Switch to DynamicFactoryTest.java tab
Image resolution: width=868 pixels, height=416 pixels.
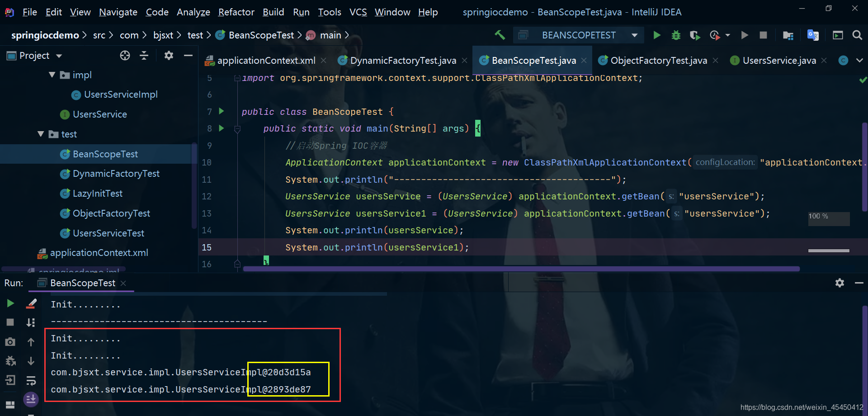(403, 61)
